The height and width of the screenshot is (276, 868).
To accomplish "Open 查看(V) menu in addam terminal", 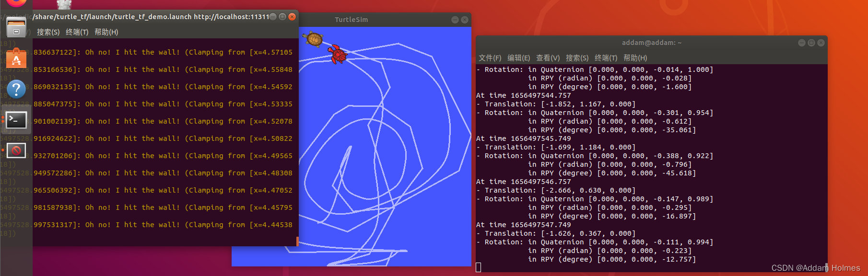I will coord(548,58).
